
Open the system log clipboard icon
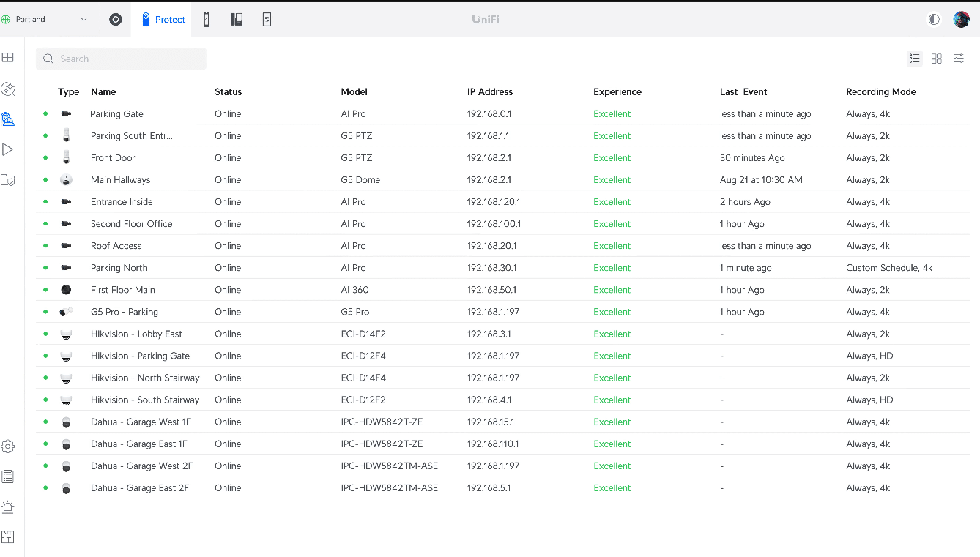pos(8,476)
